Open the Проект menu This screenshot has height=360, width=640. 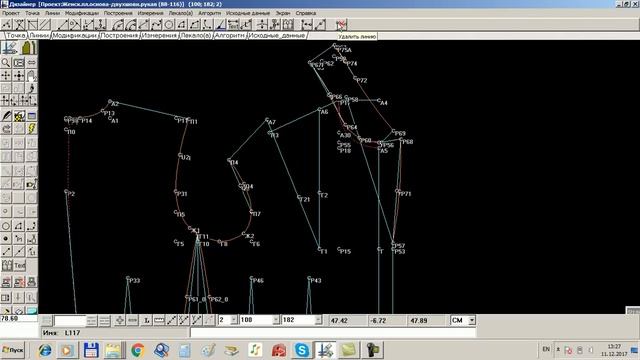click(11, 13)
